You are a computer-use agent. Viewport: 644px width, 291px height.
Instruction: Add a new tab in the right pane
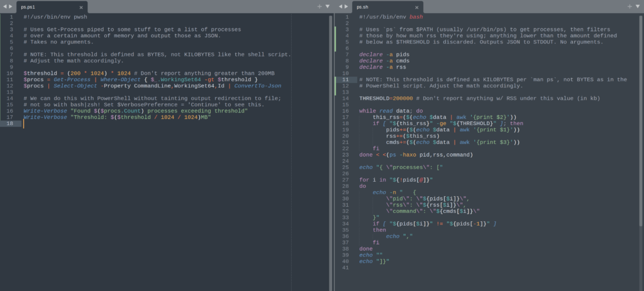point(630,6)
